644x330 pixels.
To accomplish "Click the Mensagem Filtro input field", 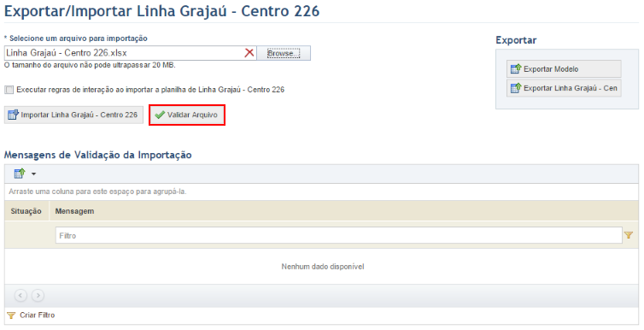I will coord(338,235).
